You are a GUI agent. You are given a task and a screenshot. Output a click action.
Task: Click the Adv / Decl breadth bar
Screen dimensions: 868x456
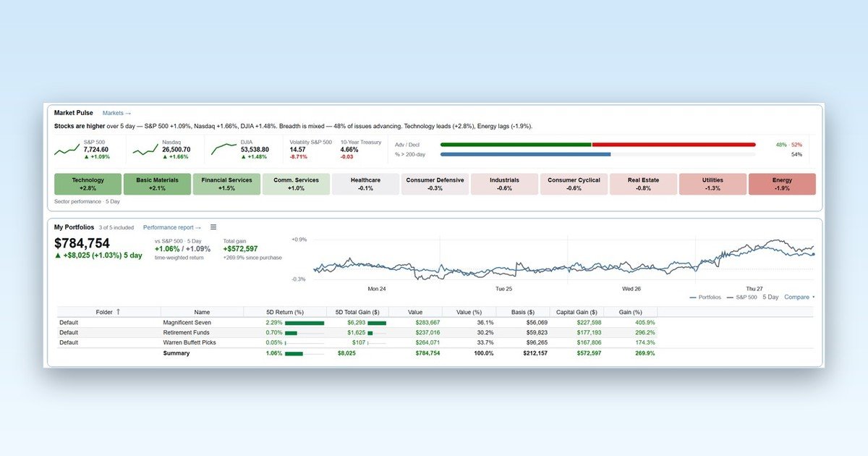click(x=598, y=145)
